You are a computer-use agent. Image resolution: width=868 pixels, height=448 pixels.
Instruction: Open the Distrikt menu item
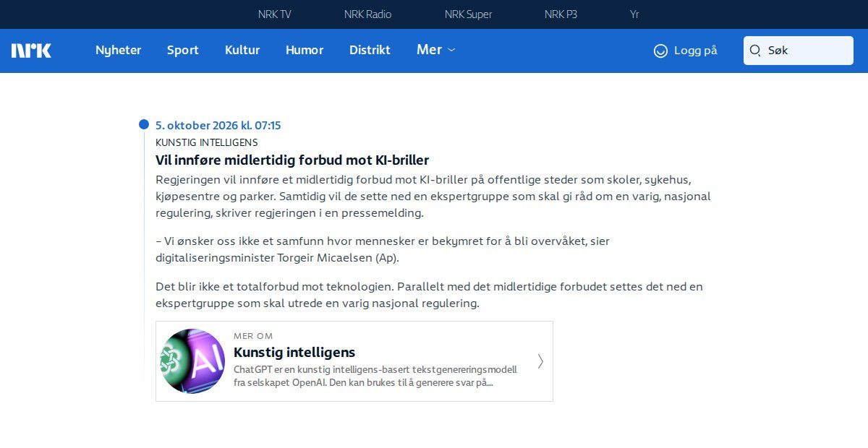click(370, 50)
